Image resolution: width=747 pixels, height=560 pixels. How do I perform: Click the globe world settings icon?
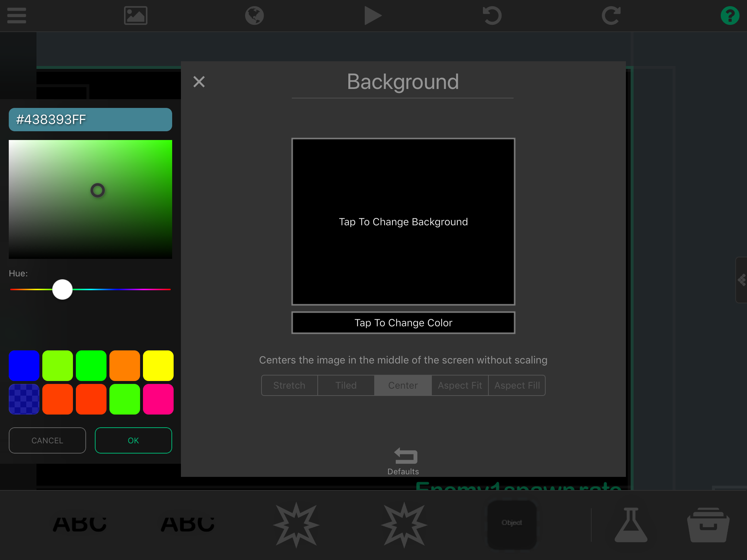(254, 16)
